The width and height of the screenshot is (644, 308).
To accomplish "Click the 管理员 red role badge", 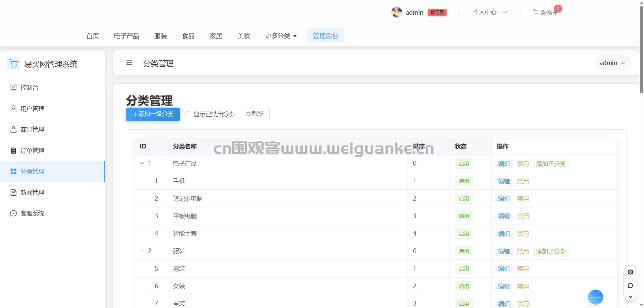I will 437,12.
